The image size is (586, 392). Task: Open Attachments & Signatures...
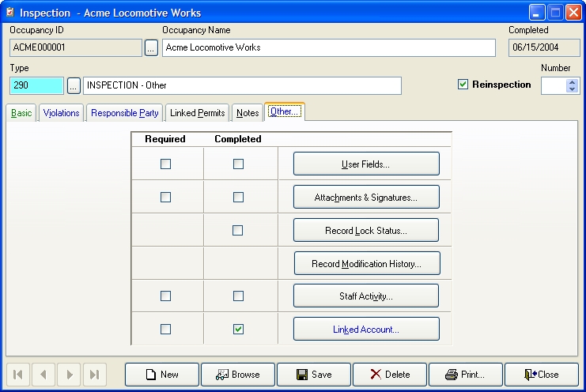[x=366, y=197]
